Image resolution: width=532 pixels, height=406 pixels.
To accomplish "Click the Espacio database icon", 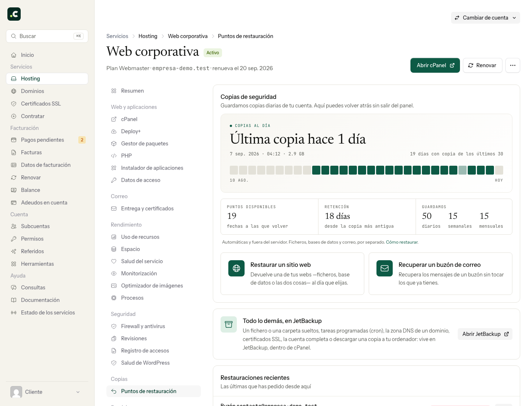I will (114, 249).
